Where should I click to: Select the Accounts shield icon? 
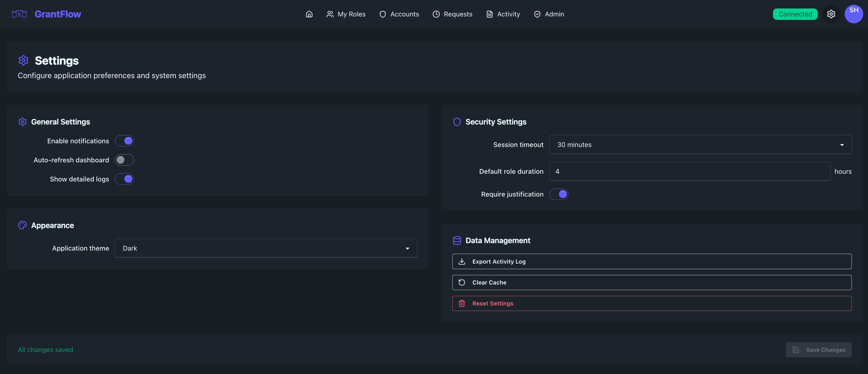(x=382, y=14)
